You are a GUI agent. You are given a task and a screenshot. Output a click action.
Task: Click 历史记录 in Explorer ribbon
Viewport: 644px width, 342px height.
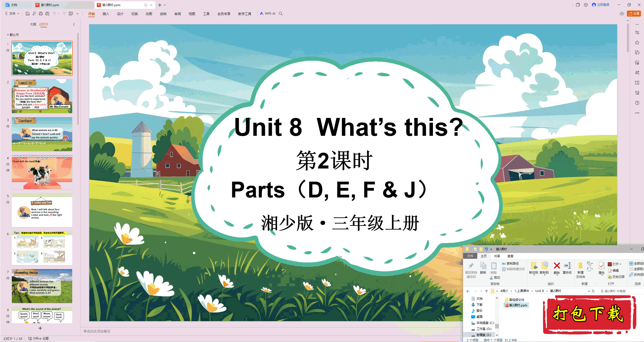point(616,277)
